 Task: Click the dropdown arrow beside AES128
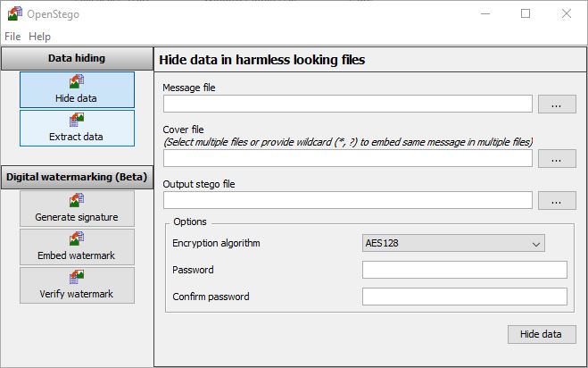(x=536, y=244)
